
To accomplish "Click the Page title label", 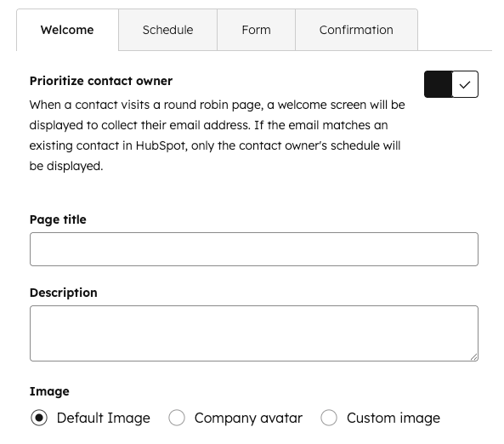I will tap(58, 219).
